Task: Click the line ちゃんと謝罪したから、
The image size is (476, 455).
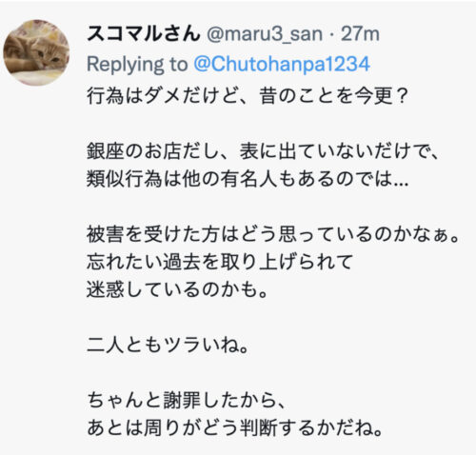Action: [187, 401]
